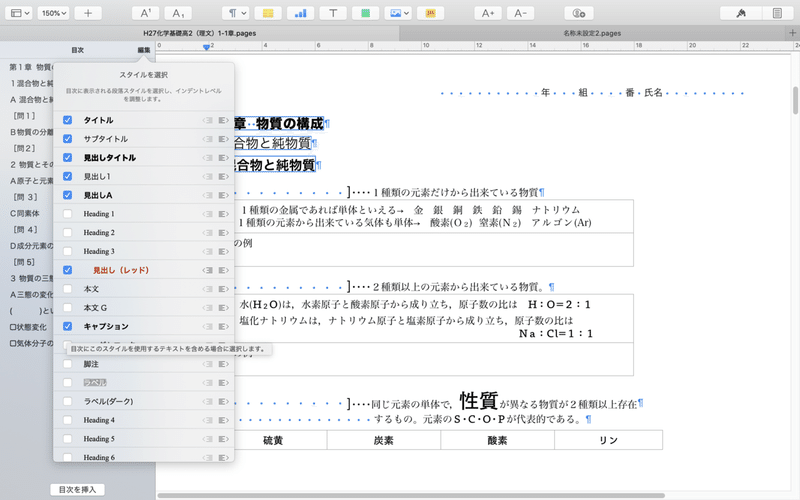Screen dimensions: 800x500
Task: Click the 目次を挿入 button
Action: click(77, 490)
